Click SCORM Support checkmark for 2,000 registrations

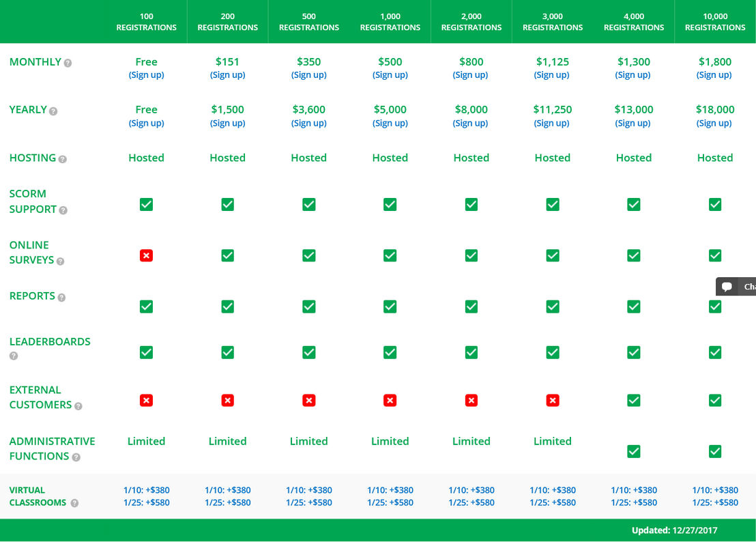(471, 205)
